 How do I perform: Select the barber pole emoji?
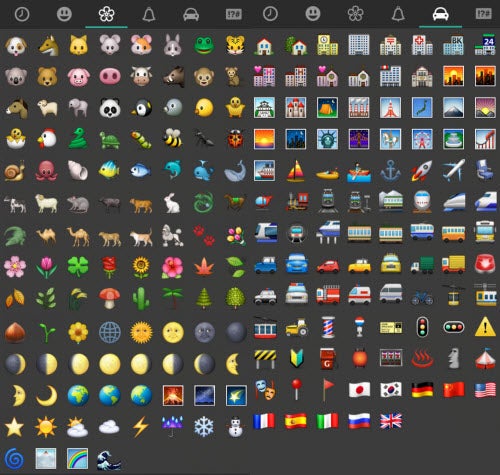[x=328, y=328]
